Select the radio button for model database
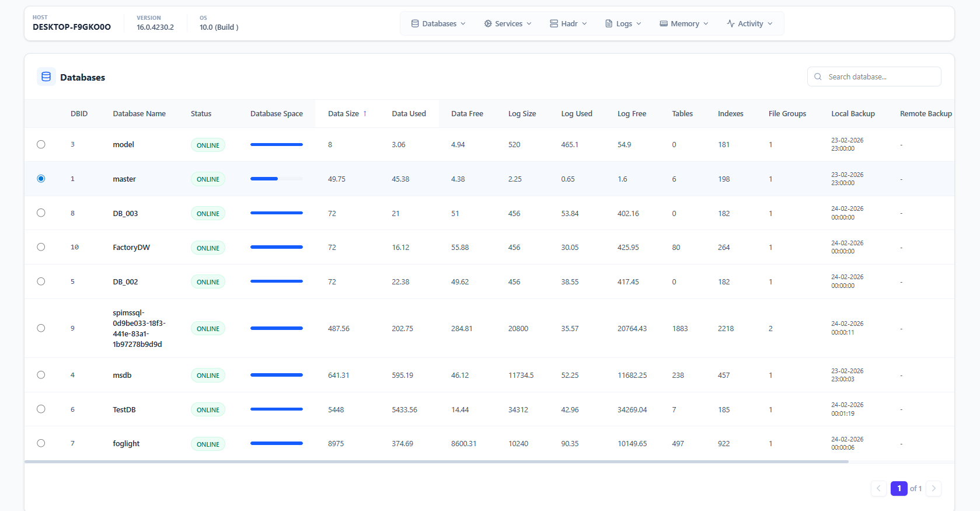Image resolution: width=980 pixels, height=511 pixels. tap(41, 144)
